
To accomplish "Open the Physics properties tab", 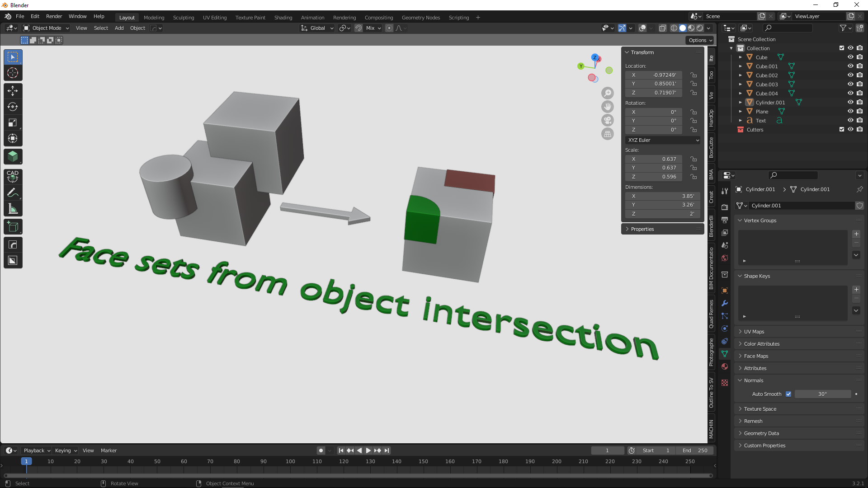I will click(x=725, y=328).
